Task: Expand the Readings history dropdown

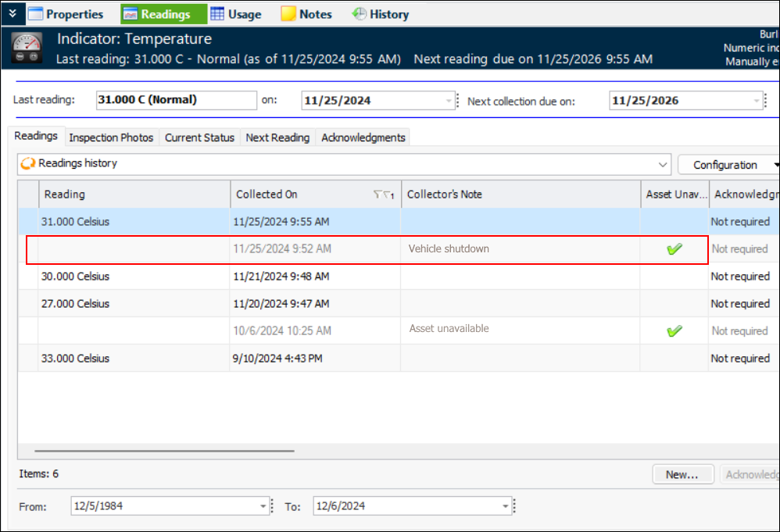Action: (664, 165)
